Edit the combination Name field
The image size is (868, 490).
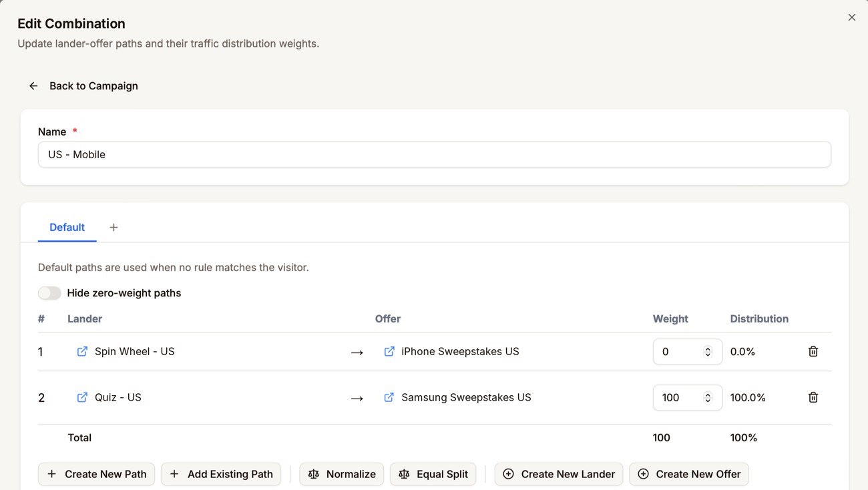[434, 154]
